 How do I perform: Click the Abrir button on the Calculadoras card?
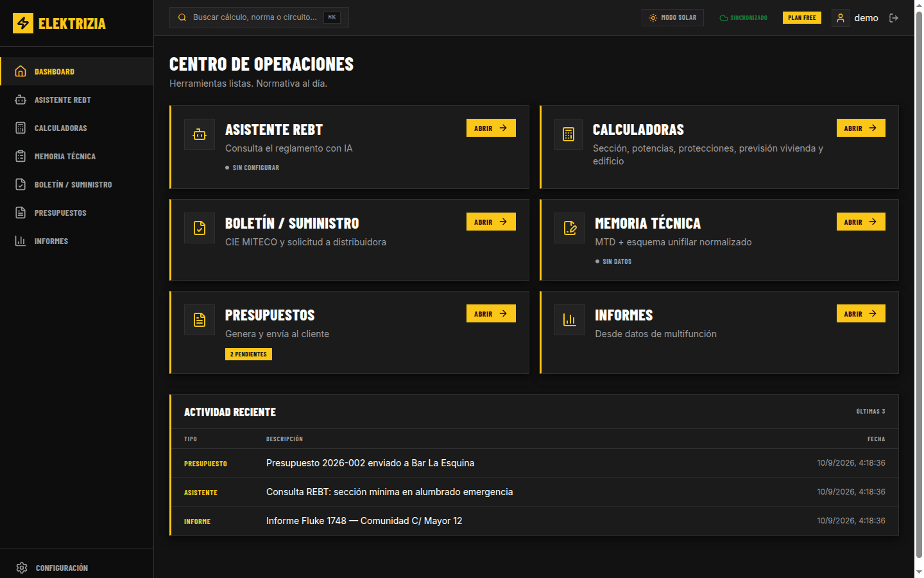860,128
